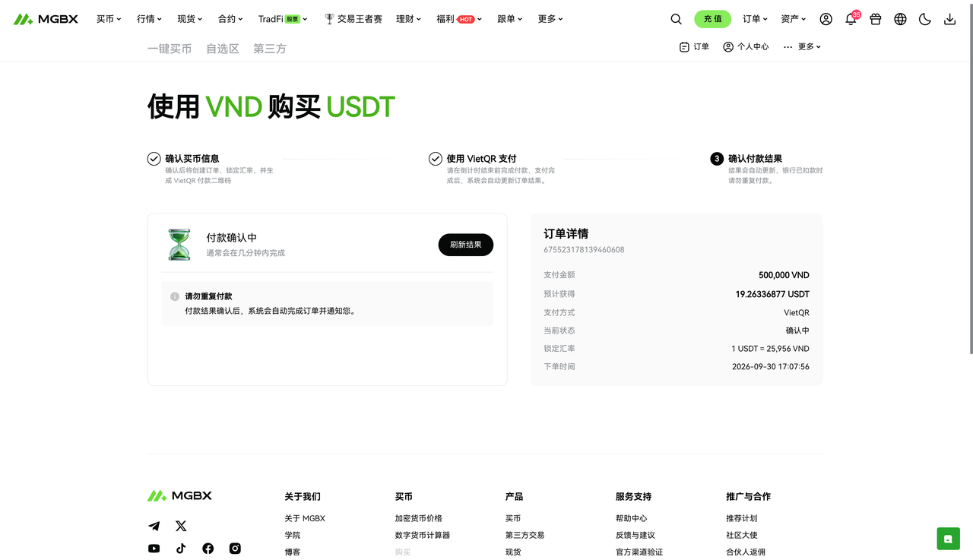Open notifications bell with 35 badge
Viewport: 973px width, 560px height.
click(x=851, y=18)
